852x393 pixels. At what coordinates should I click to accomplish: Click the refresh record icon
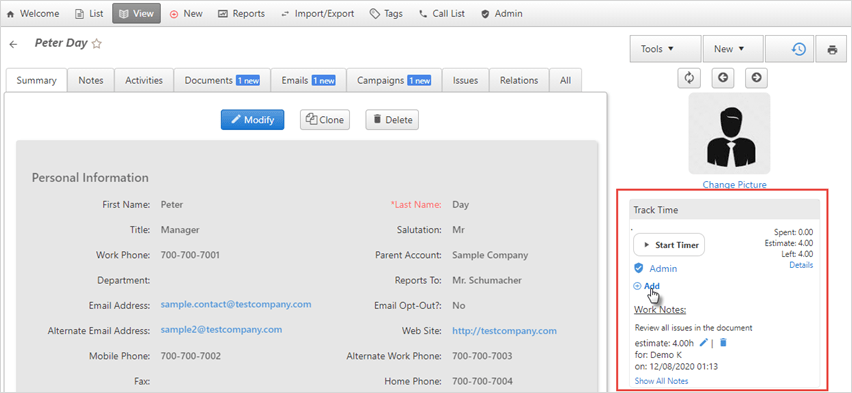click(x=689, y=78)
